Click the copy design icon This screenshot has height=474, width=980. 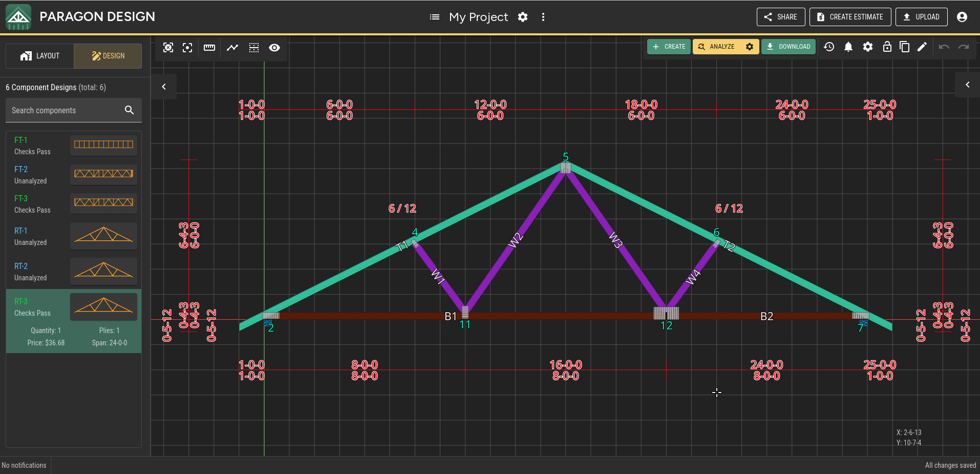pyautogui.click(x=905, y=47)
